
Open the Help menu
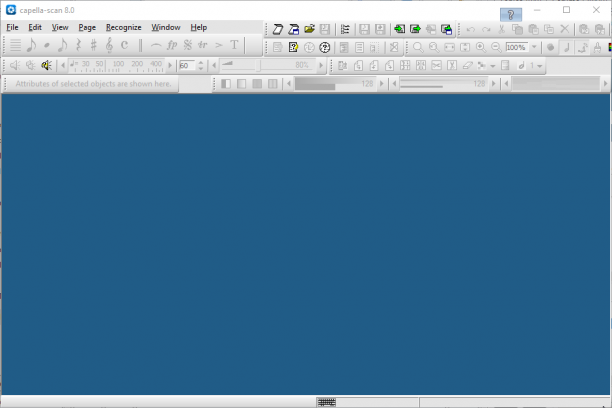(199, 27)
